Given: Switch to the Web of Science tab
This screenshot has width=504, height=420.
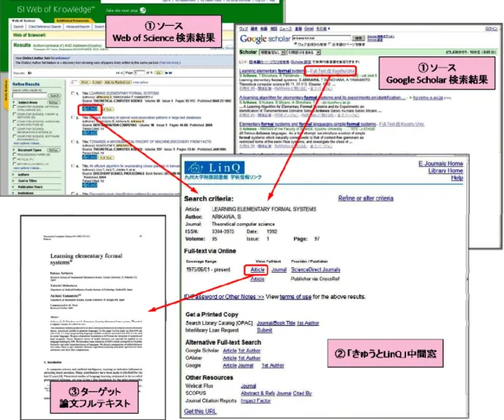Looking at the screenshot, I should (x=24, y=20).
